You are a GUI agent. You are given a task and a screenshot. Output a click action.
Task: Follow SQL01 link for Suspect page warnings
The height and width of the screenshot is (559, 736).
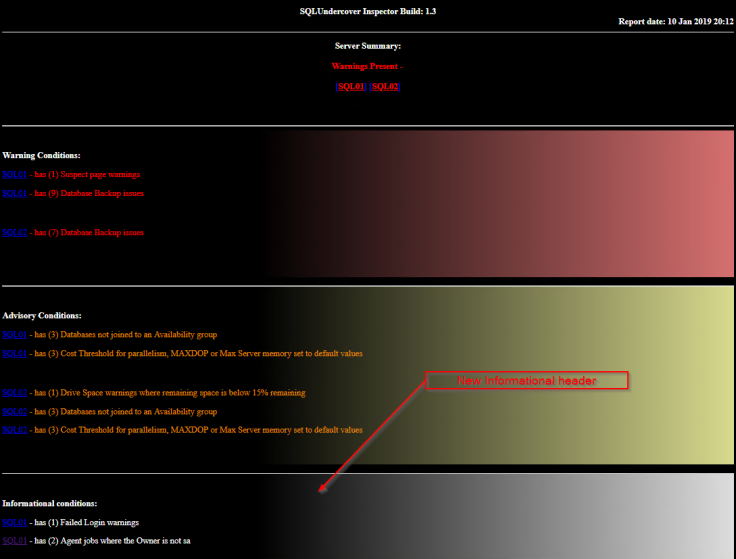(x=15, y=175)
